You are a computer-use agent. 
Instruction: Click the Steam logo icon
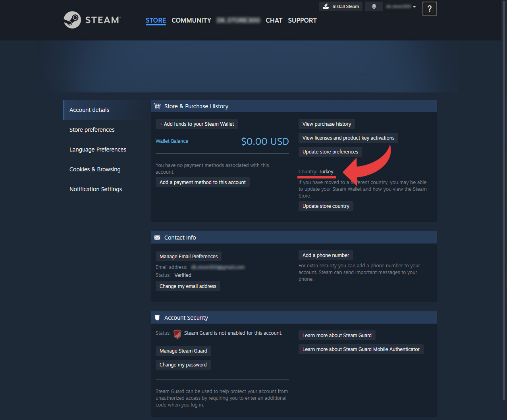pos(72,20)
